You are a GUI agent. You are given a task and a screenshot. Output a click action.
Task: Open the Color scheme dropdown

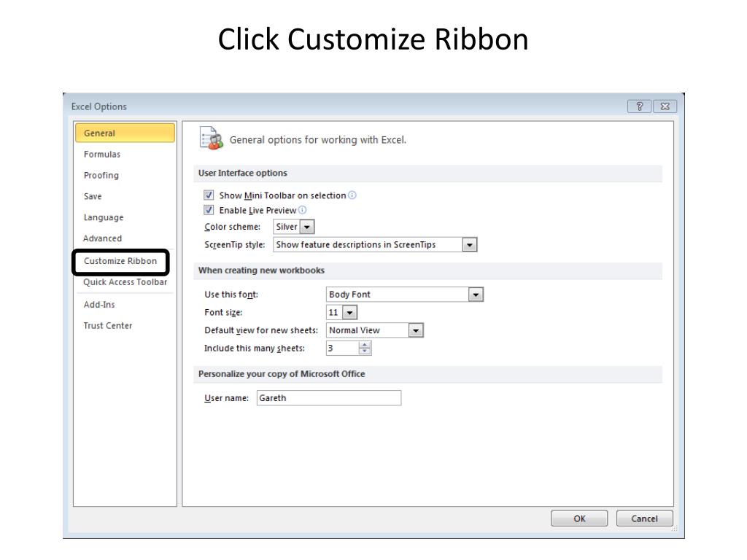click(x=307, y=227)
